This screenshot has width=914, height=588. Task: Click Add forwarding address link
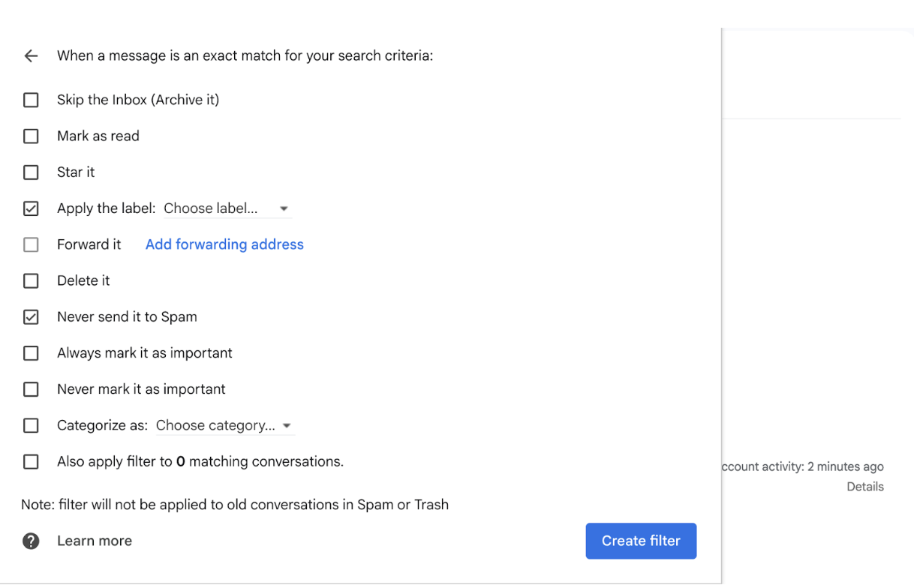(x=224, y=244)
